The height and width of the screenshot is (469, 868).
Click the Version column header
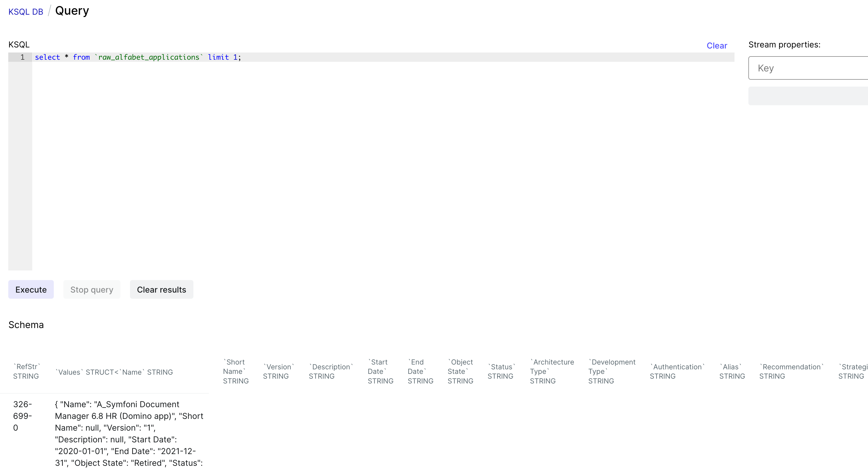tap(278, 371)
